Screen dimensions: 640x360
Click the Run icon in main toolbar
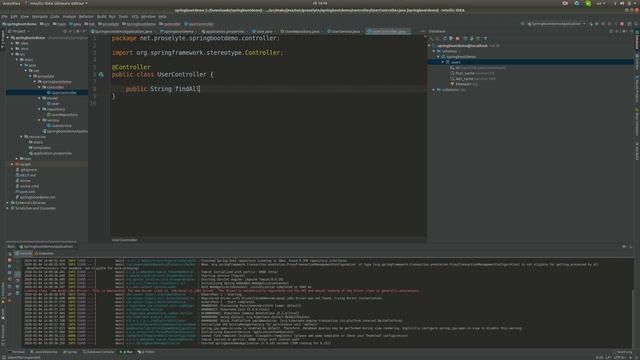591,24
